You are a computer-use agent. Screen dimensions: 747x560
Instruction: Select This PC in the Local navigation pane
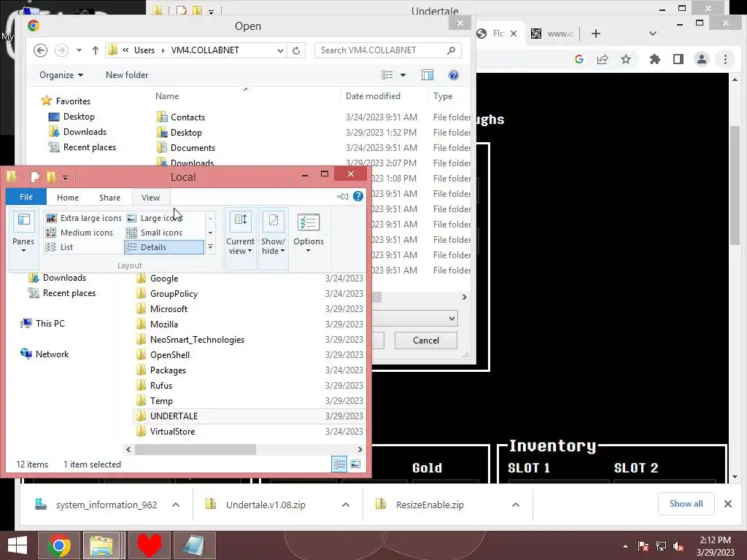tap(42, 324)
